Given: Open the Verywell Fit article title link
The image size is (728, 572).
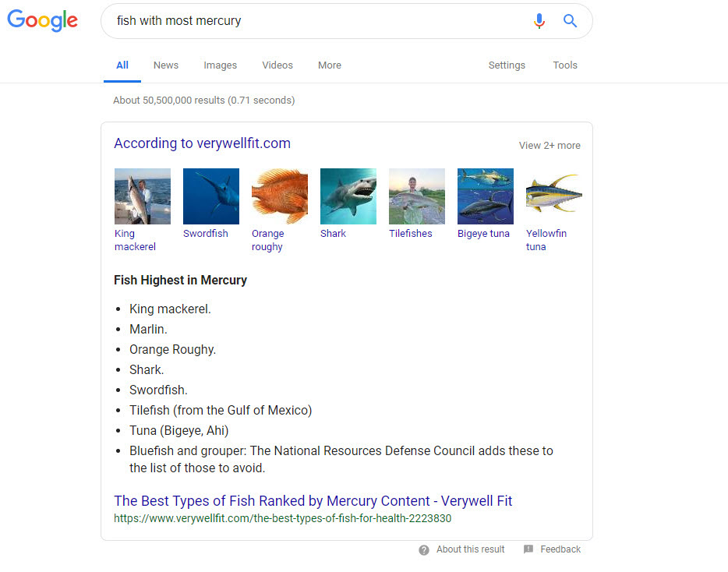Looking at the screenshot, I should 313,501.
